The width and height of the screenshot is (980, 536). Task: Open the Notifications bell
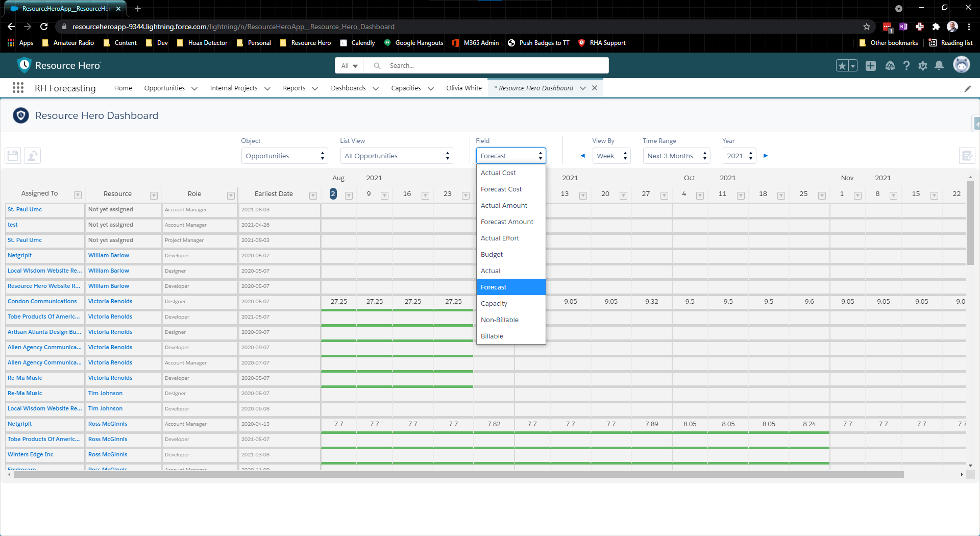point(939,65)
